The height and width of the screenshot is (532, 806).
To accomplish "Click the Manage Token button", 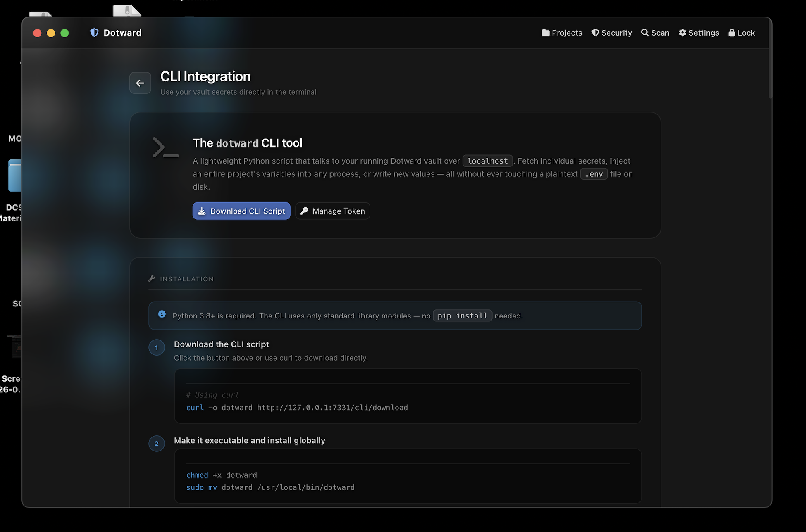I will (x=333, y=211).
